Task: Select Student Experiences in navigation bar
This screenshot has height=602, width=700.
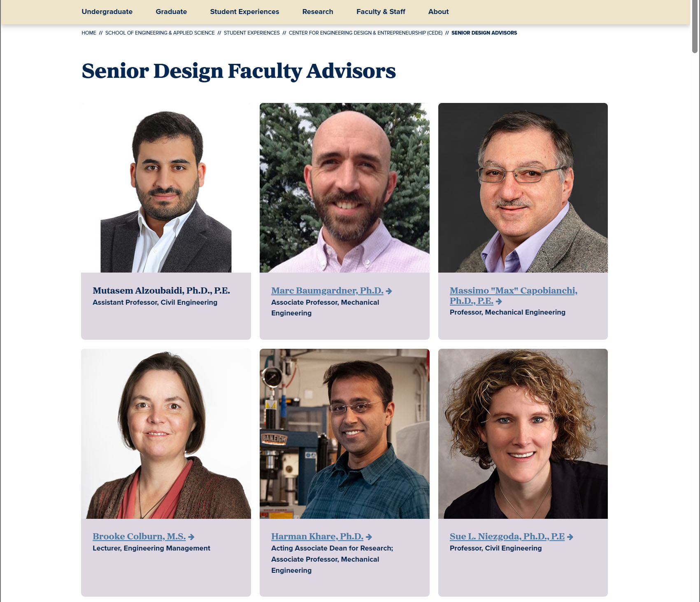Action: point(244,12)
